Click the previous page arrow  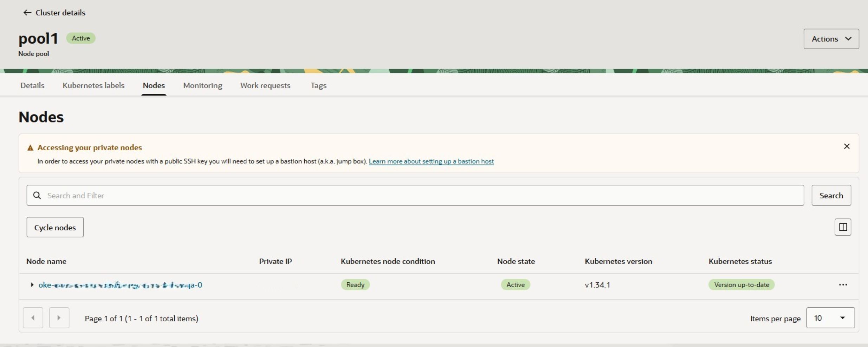(33, 317)
